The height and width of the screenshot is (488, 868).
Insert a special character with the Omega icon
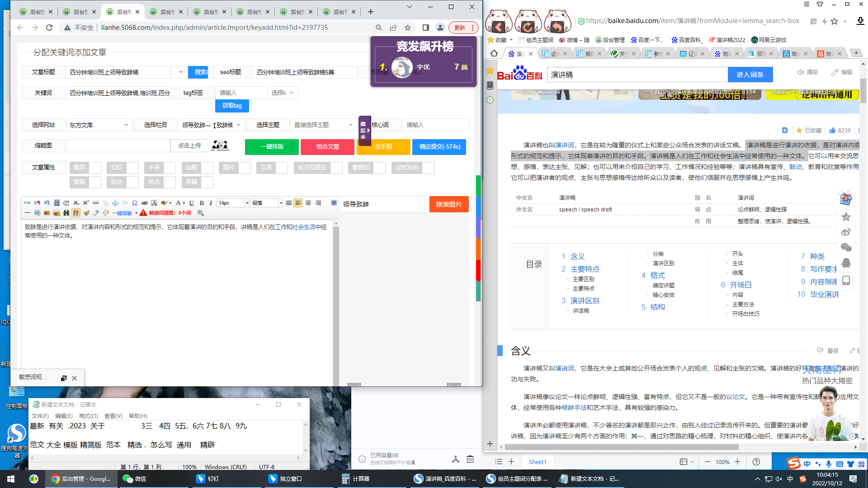[134, 203]
